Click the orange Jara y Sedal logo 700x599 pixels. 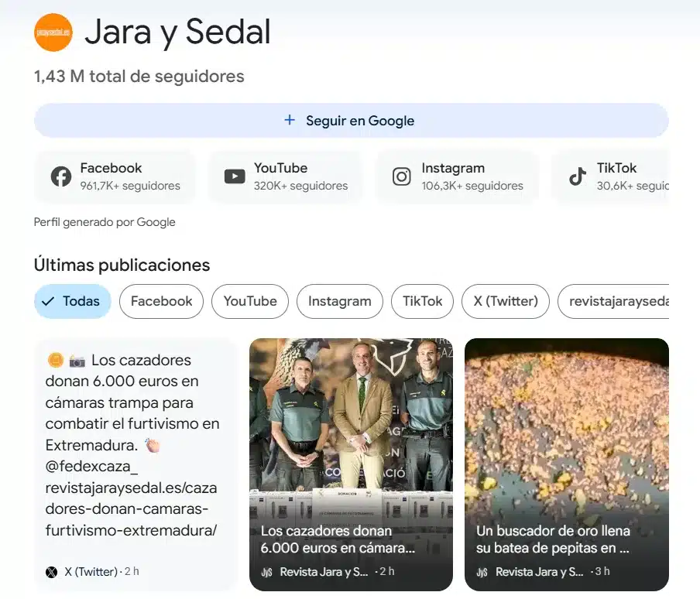53,33
